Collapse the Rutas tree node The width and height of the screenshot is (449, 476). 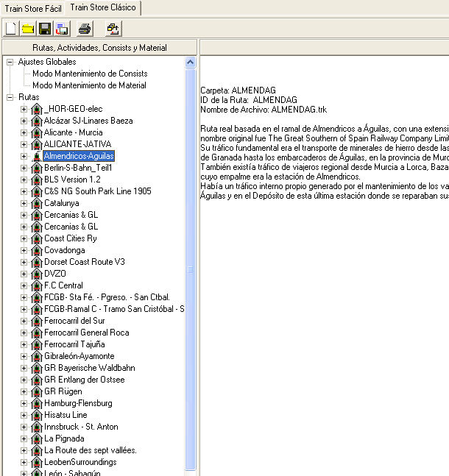click(10, 97)
